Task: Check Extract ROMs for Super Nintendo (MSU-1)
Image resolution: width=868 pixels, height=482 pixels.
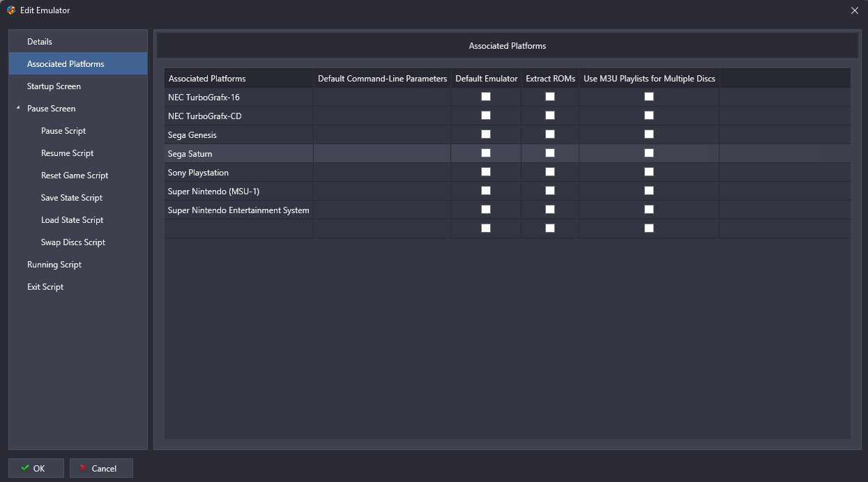Action: tap(550, 191)
